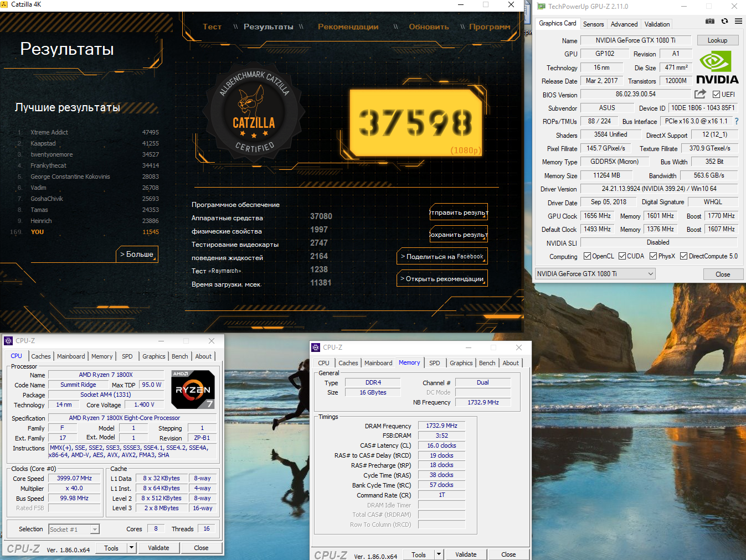This screenshot has height=560, width=746.
Task: Switch to CPU tab in CPU-Z Memory window
Action: (324, 363)
